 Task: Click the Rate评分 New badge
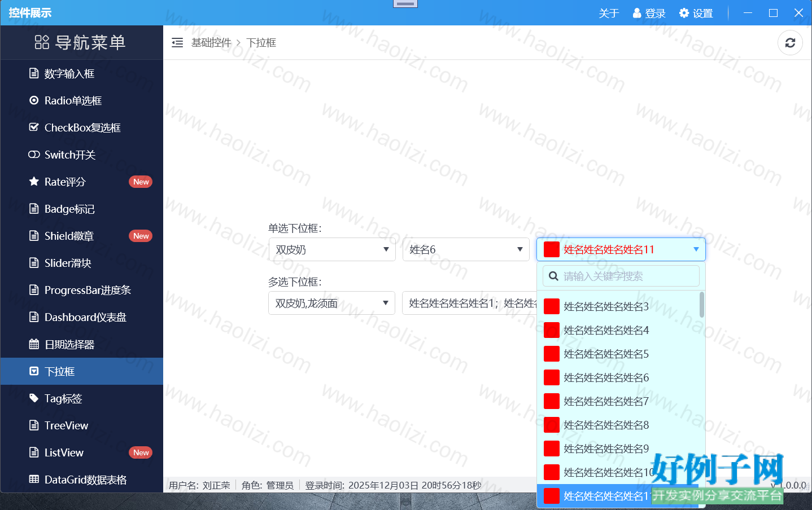141,182
